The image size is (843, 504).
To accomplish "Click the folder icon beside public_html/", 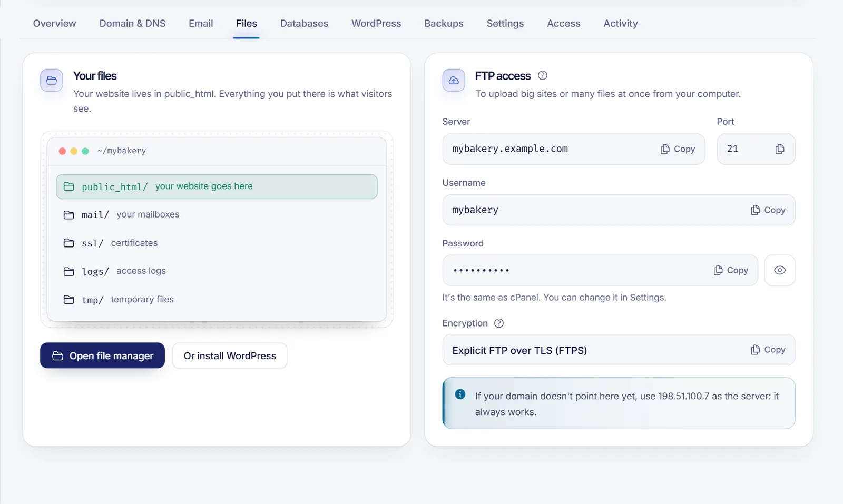I will coord(68,186).
